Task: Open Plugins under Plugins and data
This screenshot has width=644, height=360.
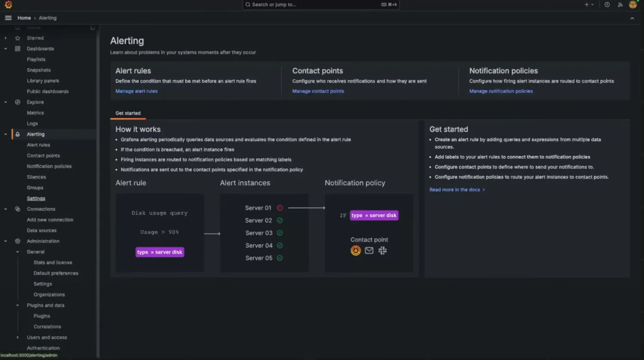Action: [x=42, y=316]
